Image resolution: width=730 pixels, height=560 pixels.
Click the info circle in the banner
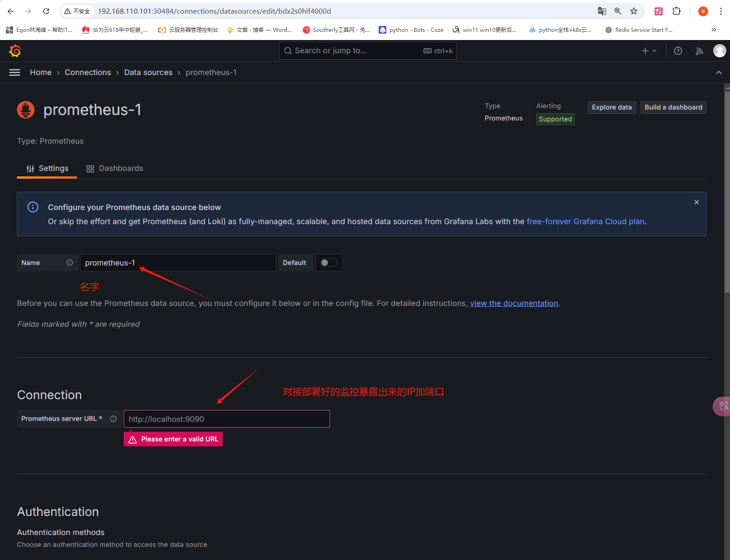click(33, 207)
